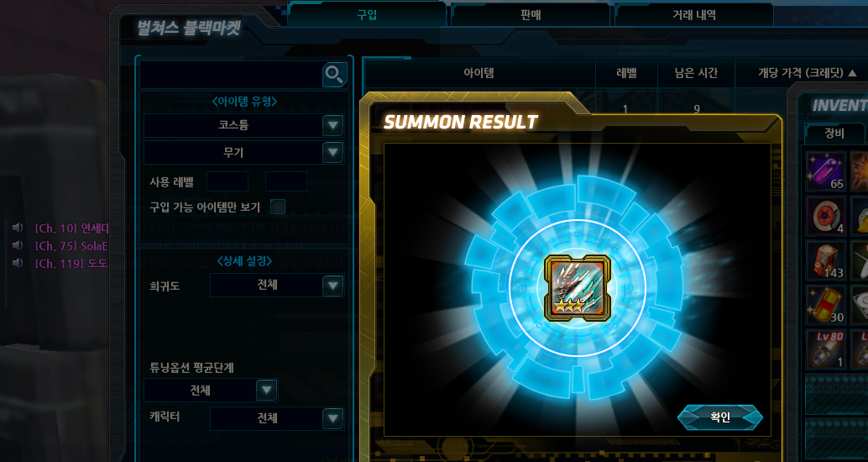Click speaker icon beside Ch. 75 chat message
The height and width of the screenshot is (462, 868).
click(x=18, y=245)
